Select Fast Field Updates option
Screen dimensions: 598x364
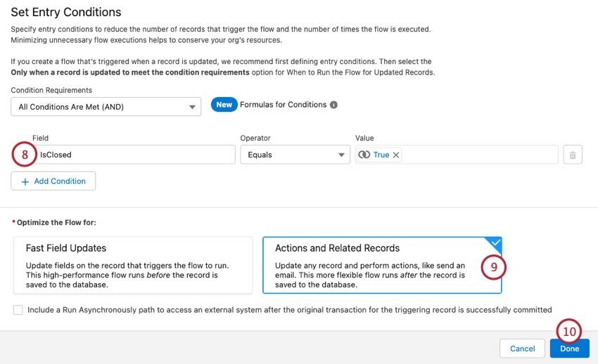pyautogui.click(x=132, y=264)
